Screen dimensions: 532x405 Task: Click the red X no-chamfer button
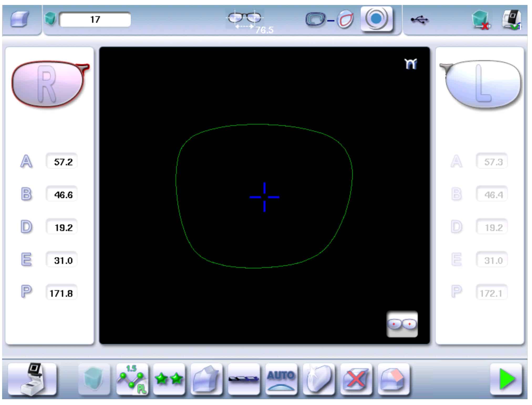pyautogui.click(x=356, y=379)
